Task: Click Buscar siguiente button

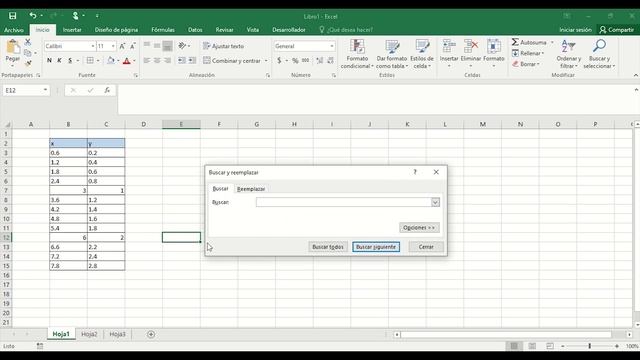Action: point(376,247)
